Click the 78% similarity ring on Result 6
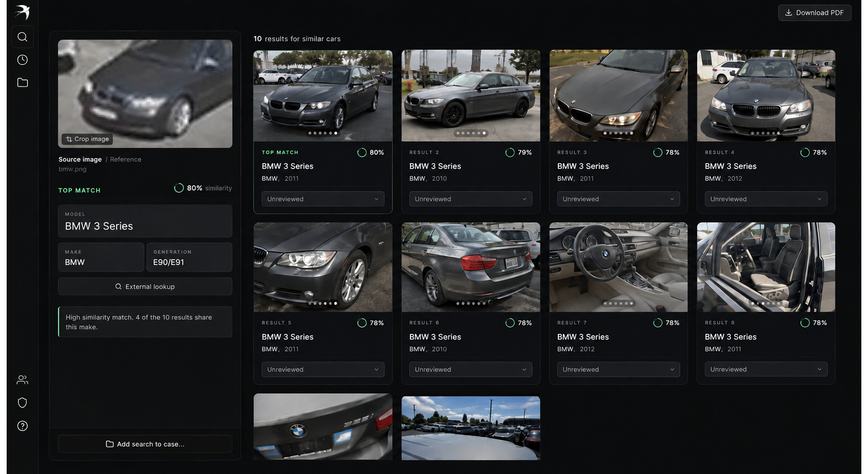Image resolution: width=868 pixels, height=474 pixels. (x=510, y=323)
